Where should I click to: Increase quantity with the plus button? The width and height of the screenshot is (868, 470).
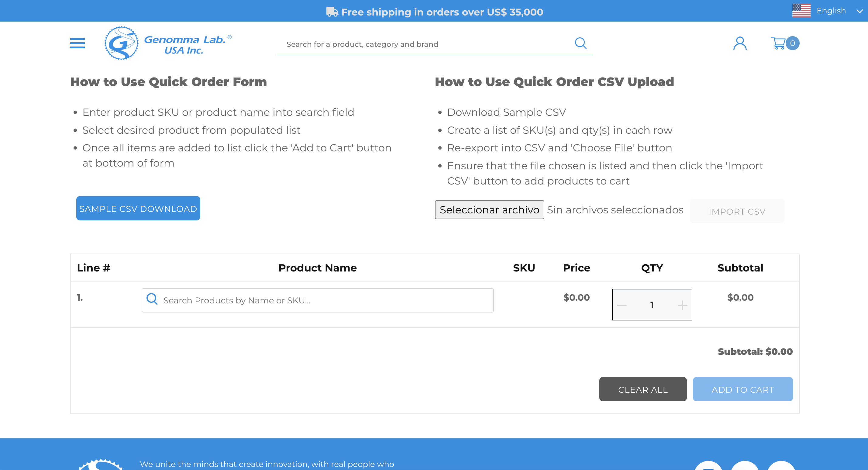coord(682,305)
